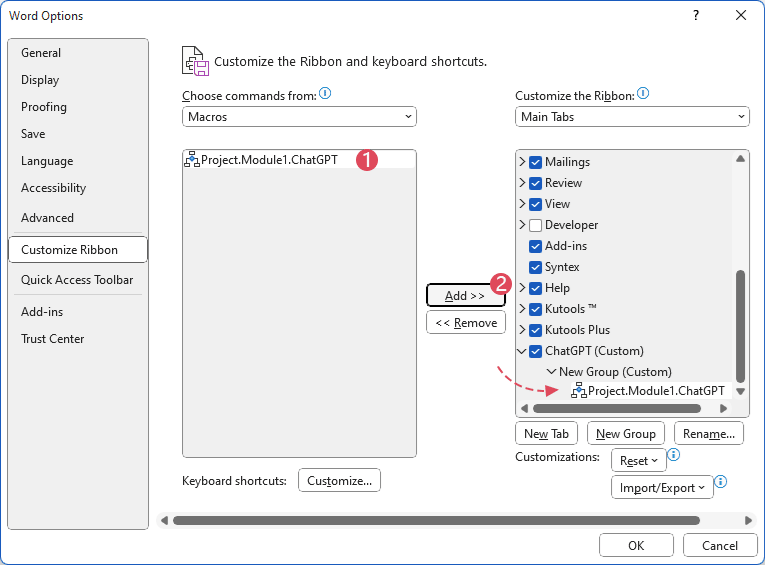Screen dimensions: 765x565
Task: Click info icon beside Customize the Ribbon
Action: [643, 94]
